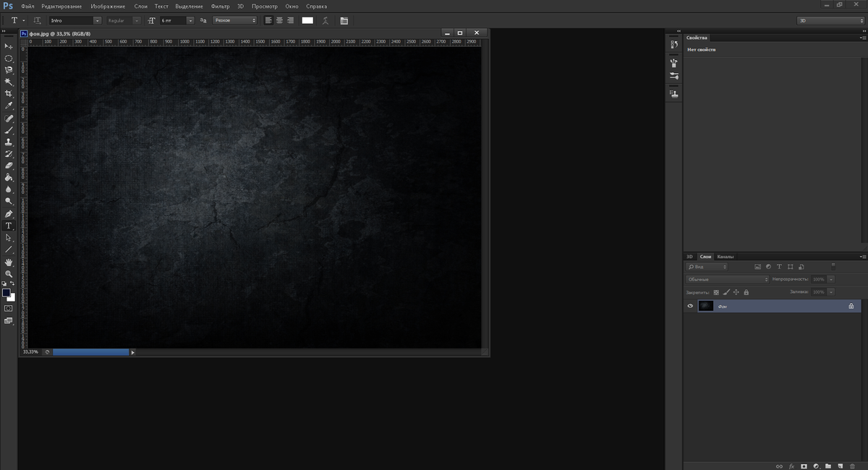The image size is (868, 470).
Task: Open the text color swatch
Action: [307, 20]
